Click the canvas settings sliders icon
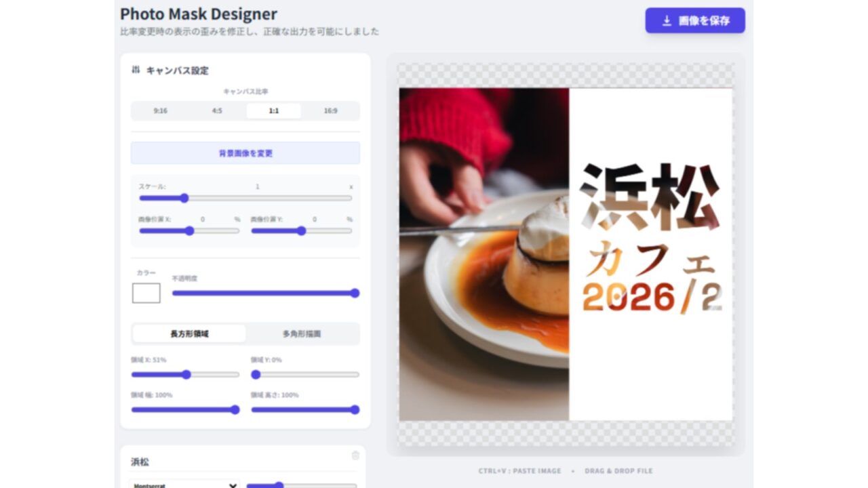Image resolution: width=868 pixels, height=488 pixels. coord(136,70)
